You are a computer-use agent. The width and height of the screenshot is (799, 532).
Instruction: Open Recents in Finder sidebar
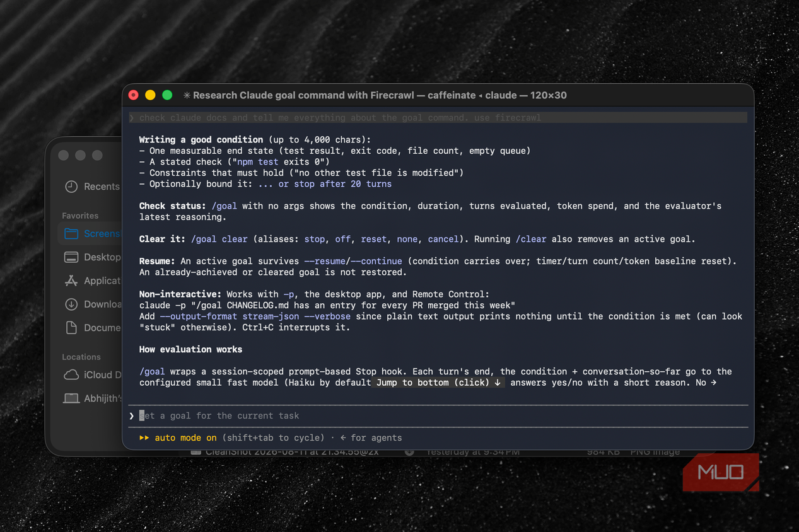pyautogui.click(x=93, y=187)
